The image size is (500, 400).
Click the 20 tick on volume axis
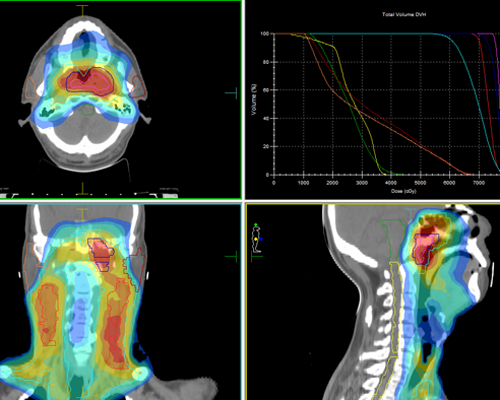coord(266,146)
